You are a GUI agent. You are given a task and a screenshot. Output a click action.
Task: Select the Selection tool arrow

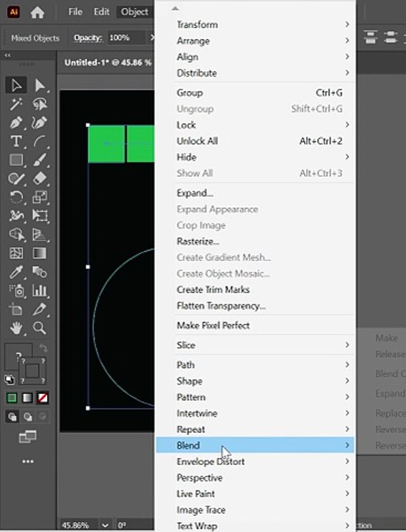(16, 86)
